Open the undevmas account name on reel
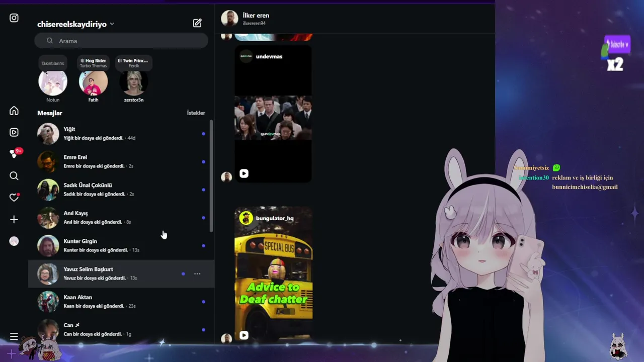The width and height of the screenshot is (644, 362). pyautogui.click(x=269, y=56)
